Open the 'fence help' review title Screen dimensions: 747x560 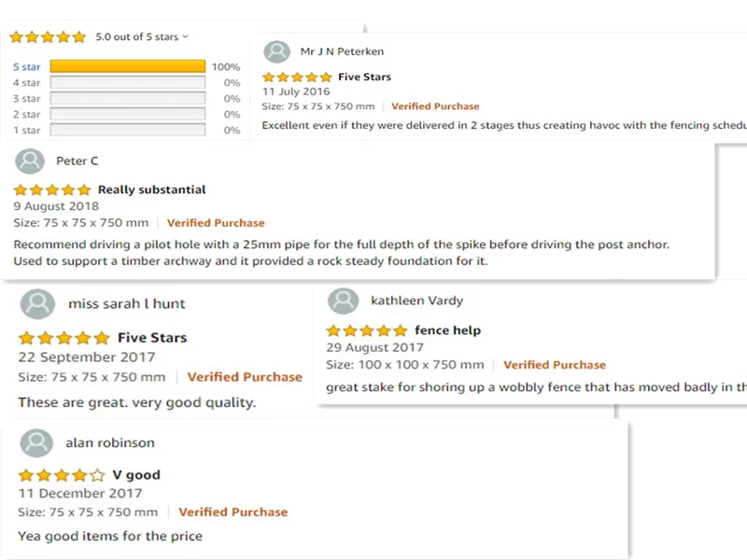447,331
